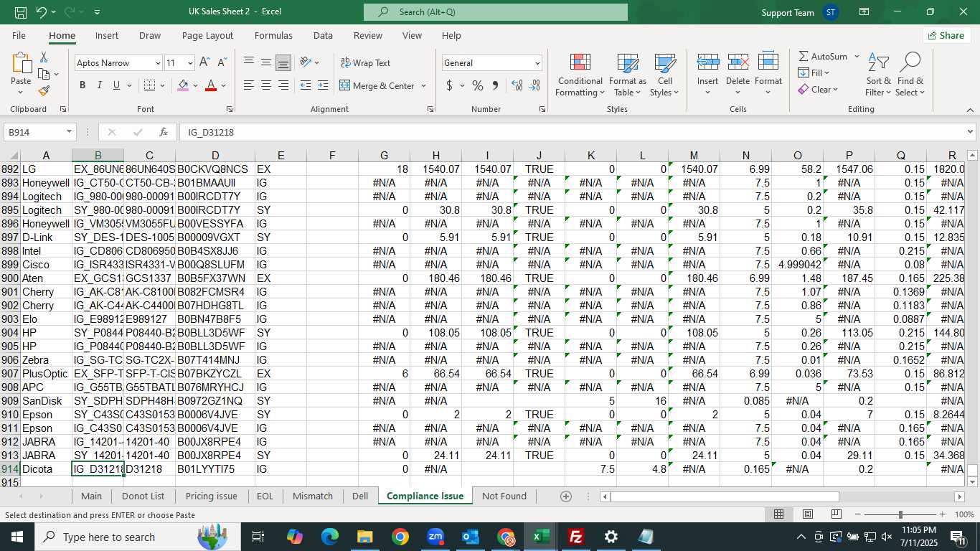Switch to Page Break Preview icon
The image size is (980, 551).
[836, 514]
